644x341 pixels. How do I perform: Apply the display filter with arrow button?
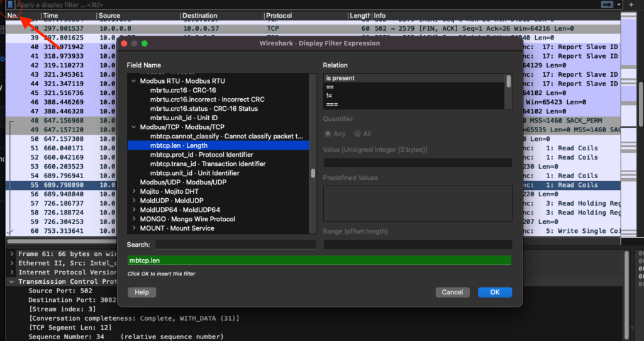607,4
